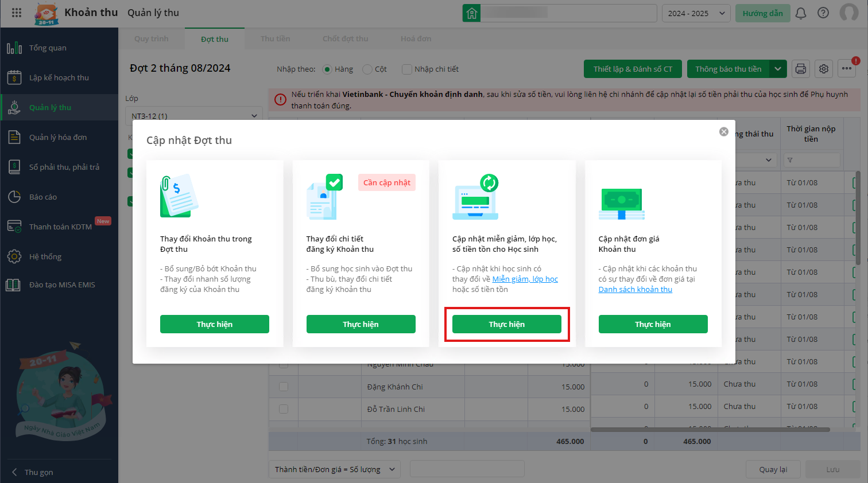Open the app grid launcher icon

(x=17, y=13)
